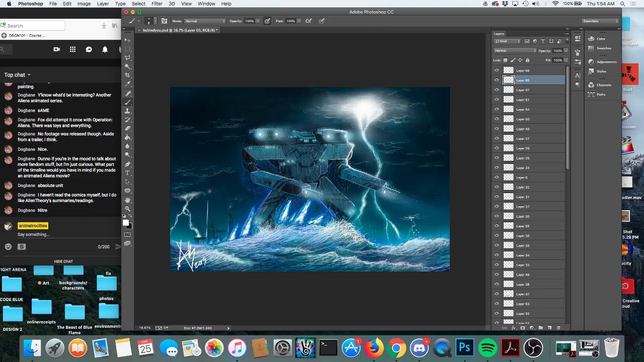This screenshot has height=362, width=644.
Task: Open the brush Mode dropdown
Action: tap(205, 21)
